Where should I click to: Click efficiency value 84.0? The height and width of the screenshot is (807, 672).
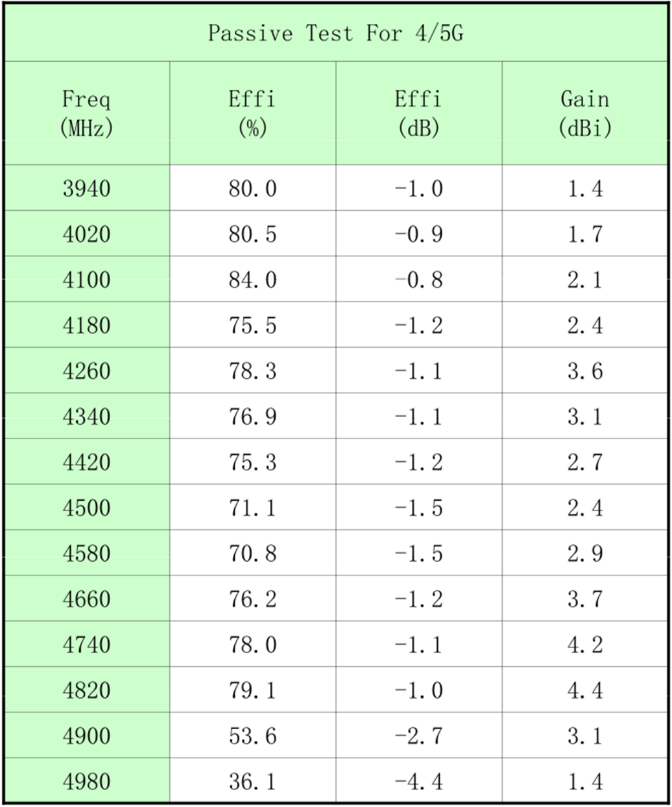click(252, 280)
